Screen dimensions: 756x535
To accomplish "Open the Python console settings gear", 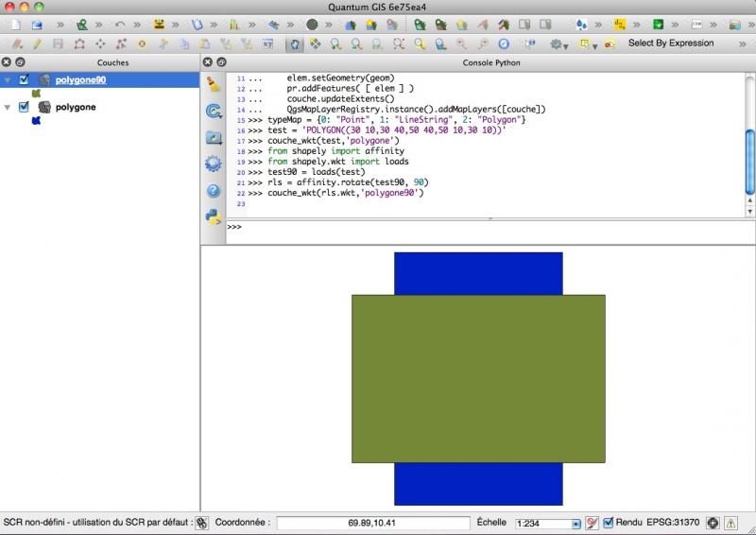I will click(x=213, y=163).
